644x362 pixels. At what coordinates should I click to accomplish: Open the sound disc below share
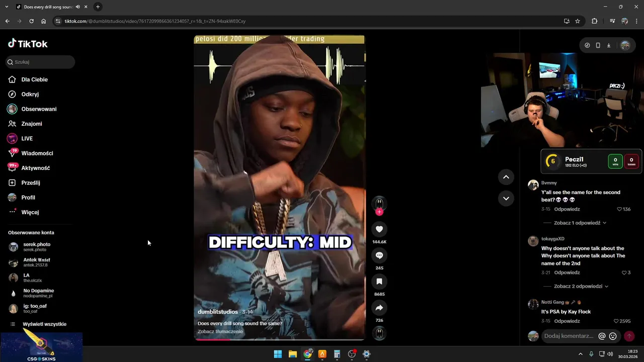pyautogui.click(x=379, y=333)
